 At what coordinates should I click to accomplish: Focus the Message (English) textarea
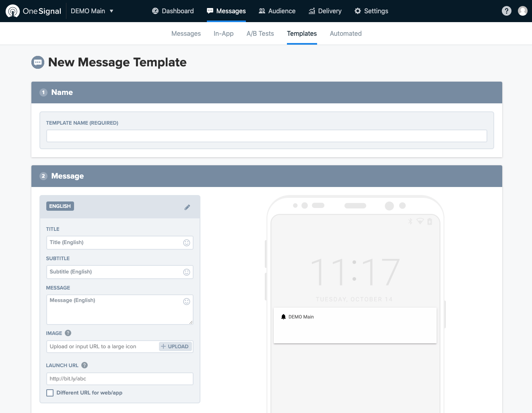coord(120,310)
